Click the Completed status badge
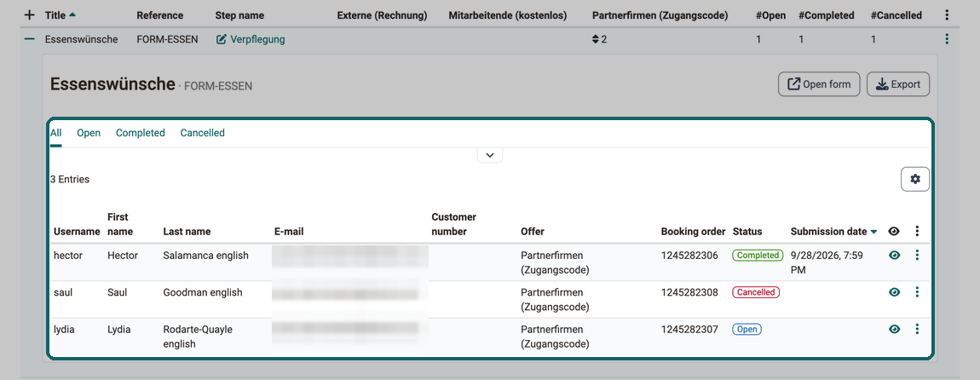The width and height of the screenshot is (980, 380). click(758, 255)
